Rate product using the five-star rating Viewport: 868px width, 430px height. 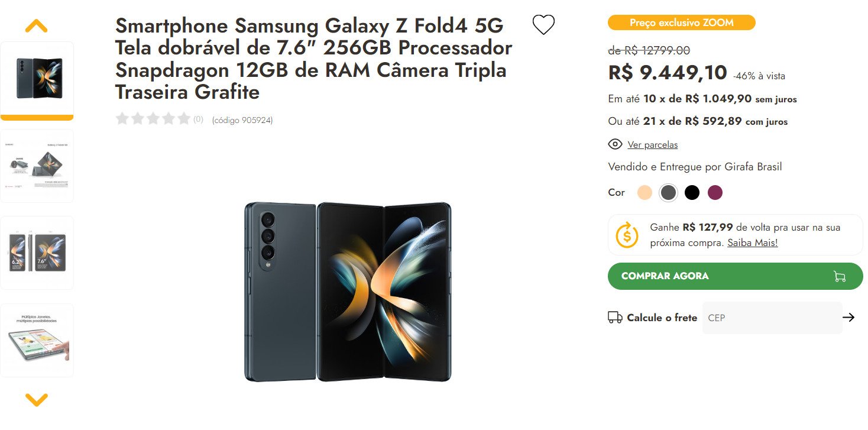(153, 119)
